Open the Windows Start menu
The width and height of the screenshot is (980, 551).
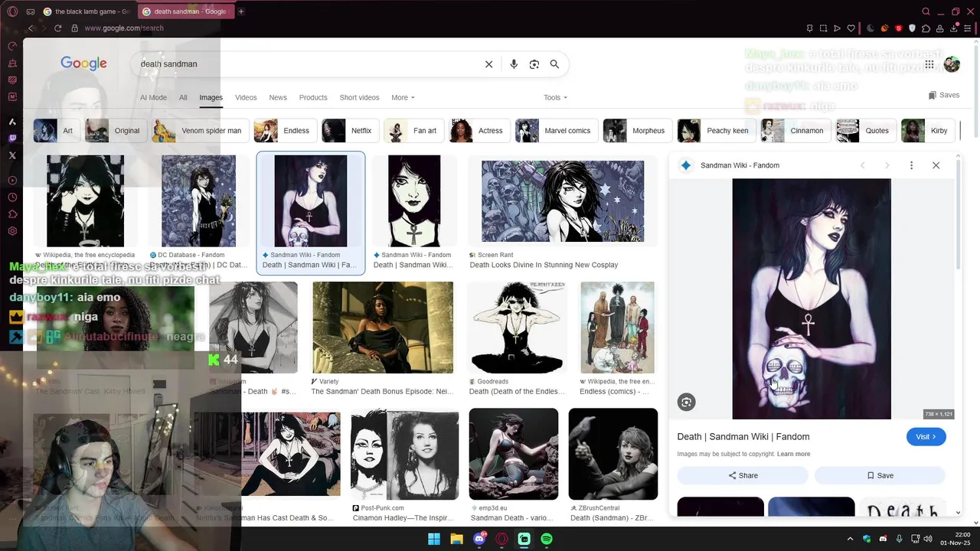(434, 539)
